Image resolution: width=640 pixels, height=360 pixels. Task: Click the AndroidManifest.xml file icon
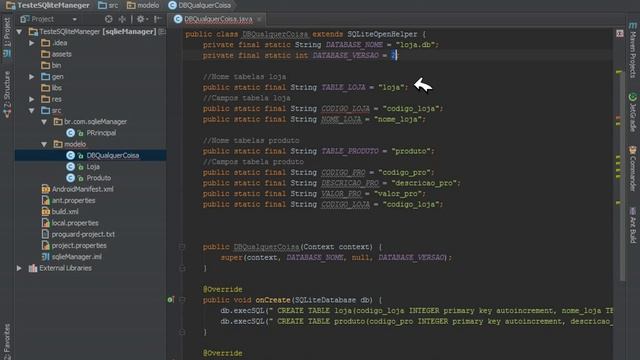pyautogui.click(x=45, y=189)
